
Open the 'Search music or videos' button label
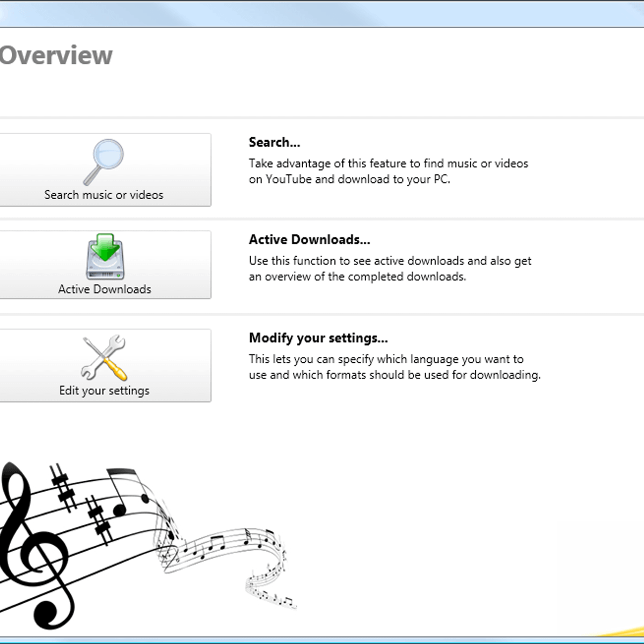click(x=104, y=195)
